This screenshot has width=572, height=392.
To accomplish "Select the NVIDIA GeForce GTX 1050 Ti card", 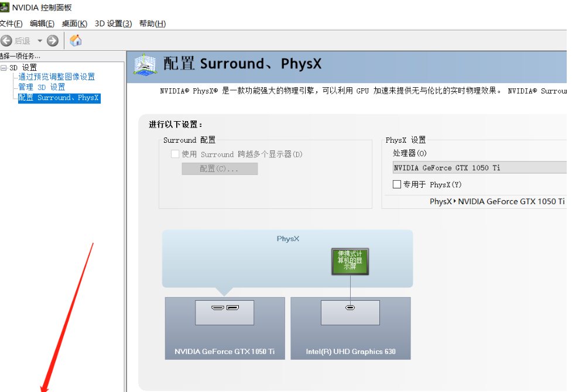I will click(x=225, y=328).
